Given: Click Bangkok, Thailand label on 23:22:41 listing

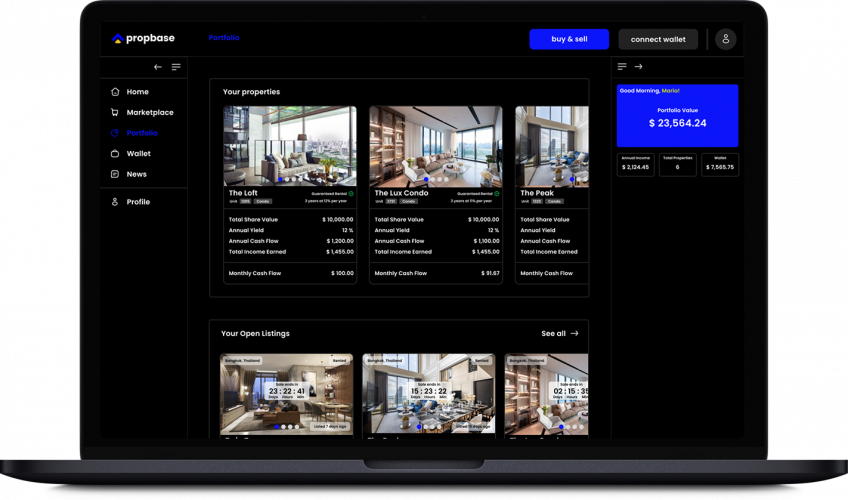Looking at the screenshot, I should 242,360.
